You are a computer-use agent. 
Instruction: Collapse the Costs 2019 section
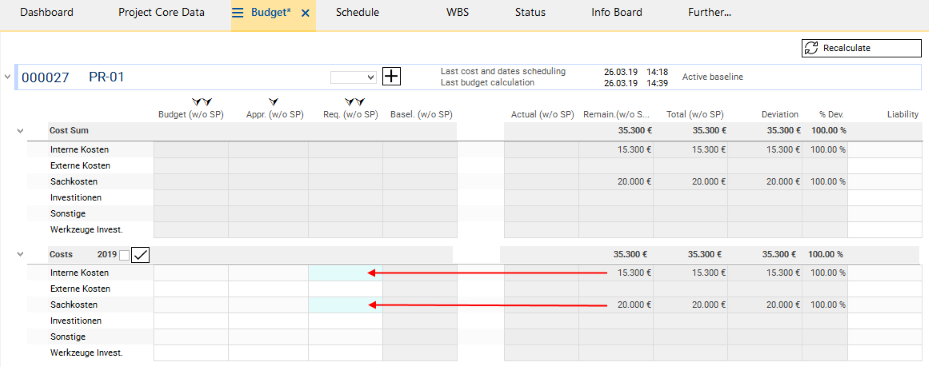point(20,254)
